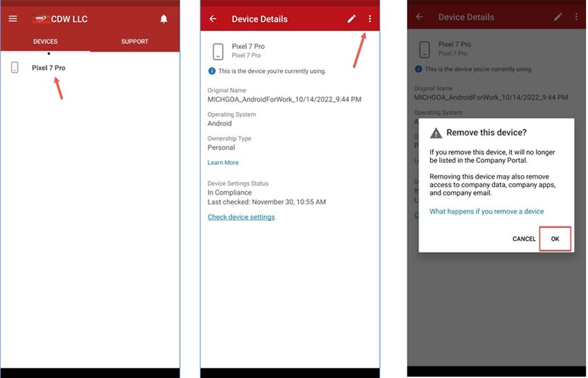Tap dimmed back arrow behind Remove dialog
Screen dimensions: 588x378
419,17
